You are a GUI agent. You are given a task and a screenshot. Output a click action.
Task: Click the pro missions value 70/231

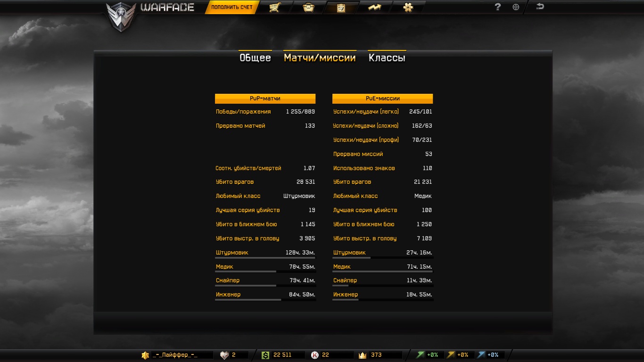(422, 140)
